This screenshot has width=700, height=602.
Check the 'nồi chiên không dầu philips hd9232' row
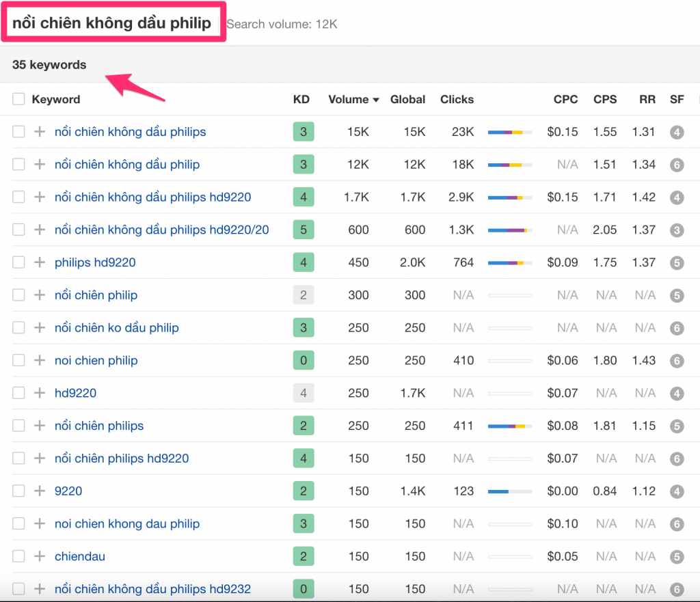click(x=18, y=588)
